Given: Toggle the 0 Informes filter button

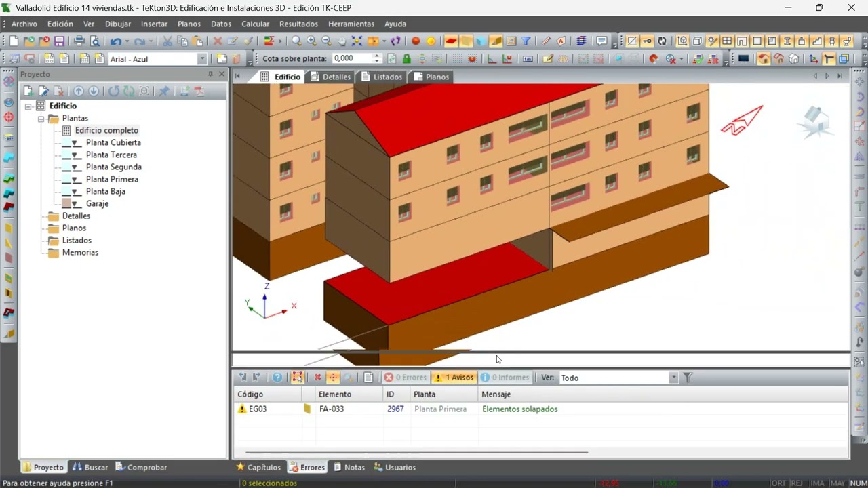Looking at the screenshot, I should point(505,378).
